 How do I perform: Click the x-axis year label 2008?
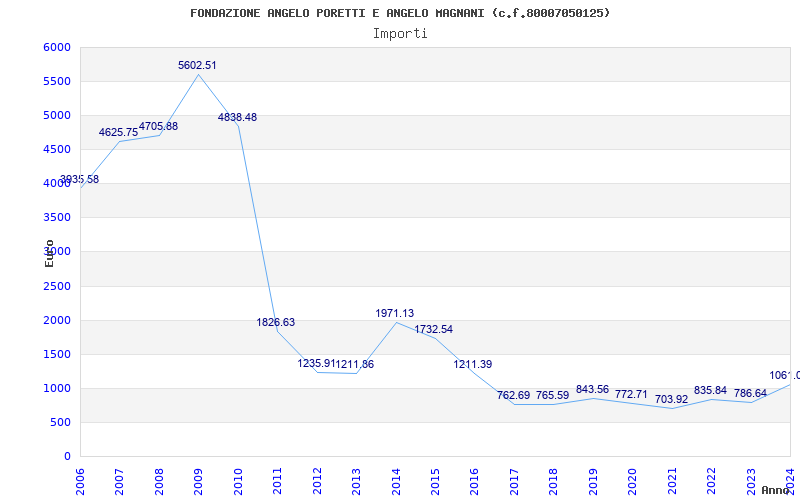tap(159, 482)
